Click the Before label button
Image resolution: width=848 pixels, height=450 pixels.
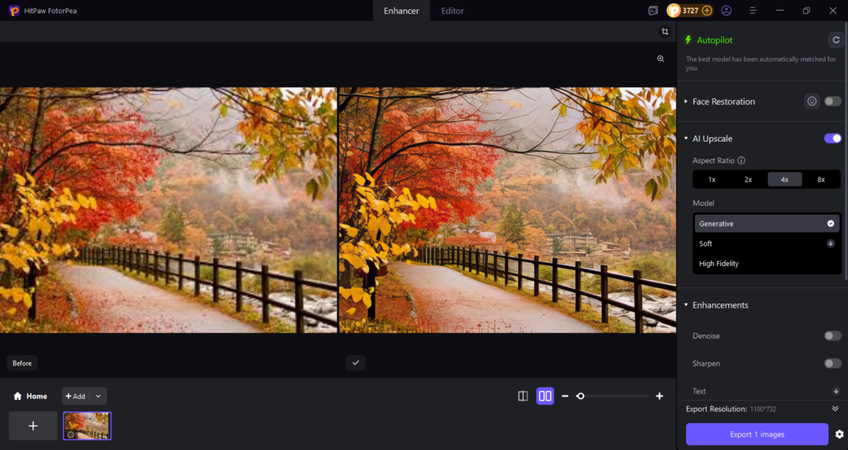pyautogui.click(x=22, y=363)
